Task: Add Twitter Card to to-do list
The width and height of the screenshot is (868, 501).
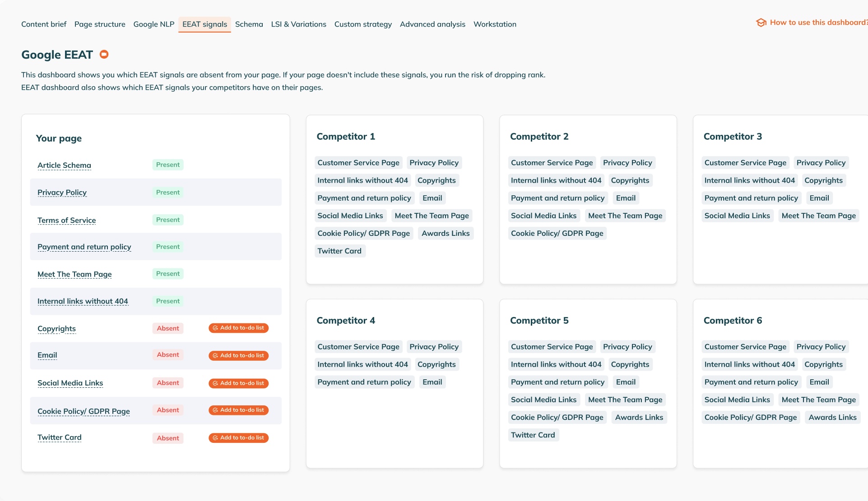Action: tap(238, 438)
